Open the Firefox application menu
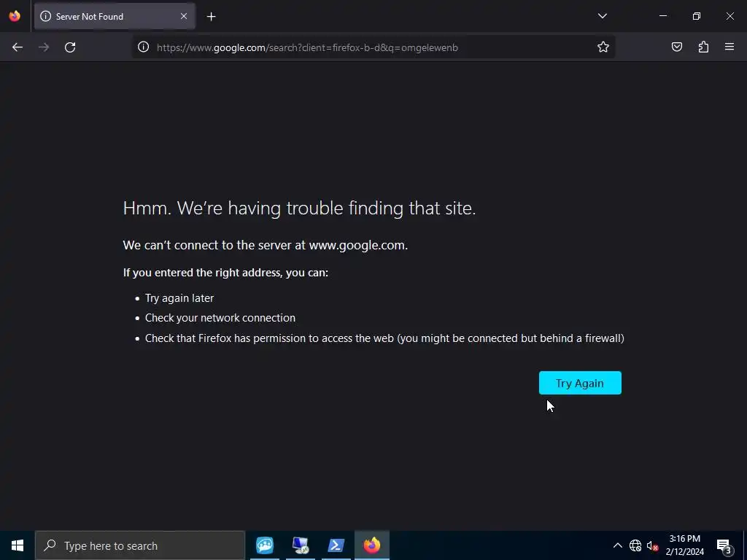Screen dimensions: 747x560 (x=729, y=47)
